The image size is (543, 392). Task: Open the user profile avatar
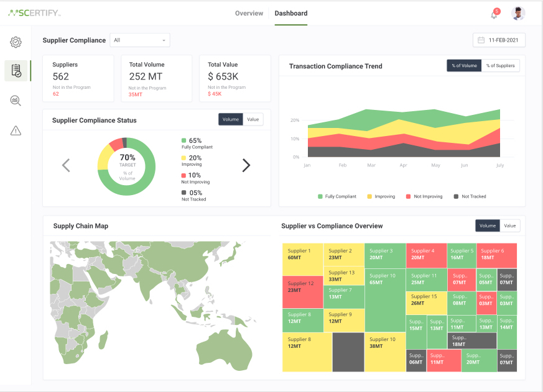click(x=518, y=14)
